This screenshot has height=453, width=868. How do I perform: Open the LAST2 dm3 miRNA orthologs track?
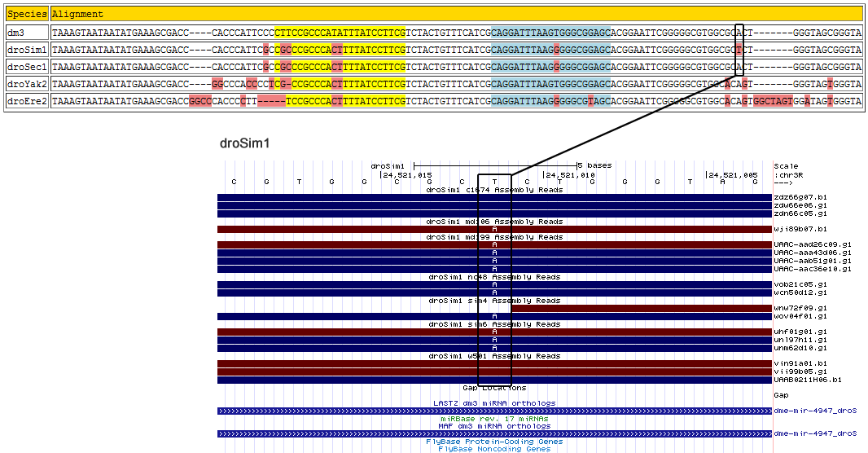(494, 403)
